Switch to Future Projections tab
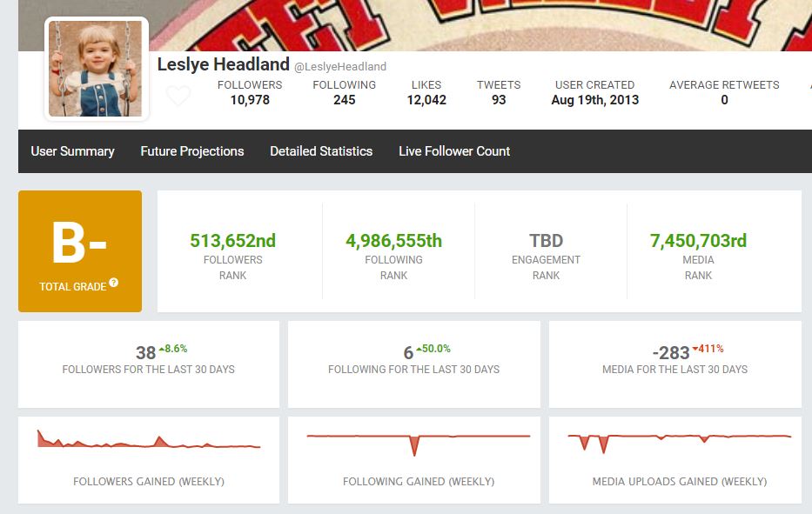Screen dimensions: 812x514 pyautogui.click(x=192, y=151)
